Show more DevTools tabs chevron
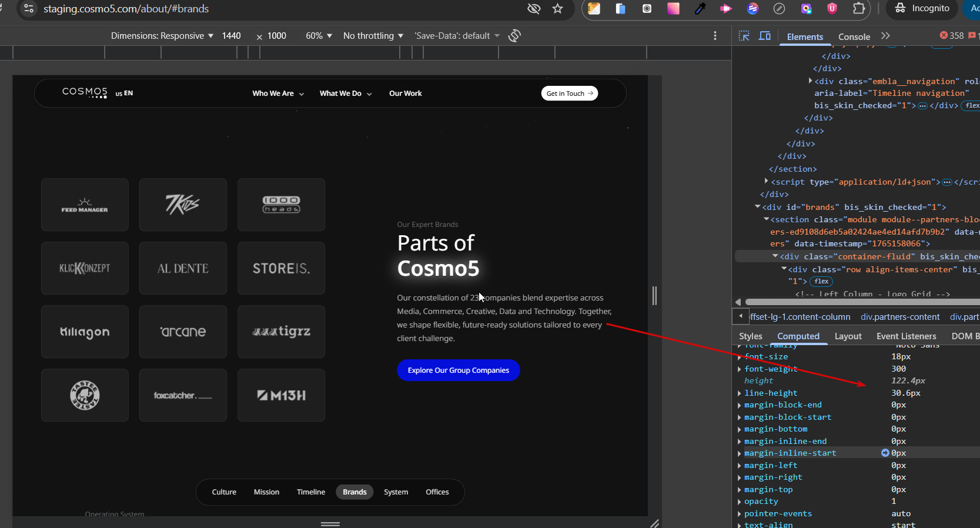 [x=885, y=36]
